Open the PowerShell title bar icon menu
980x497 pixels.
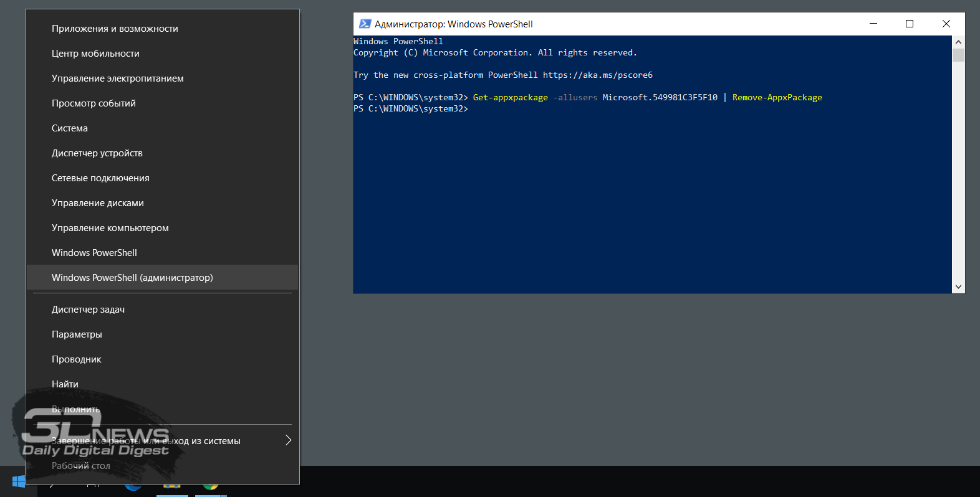click(365, 24)
